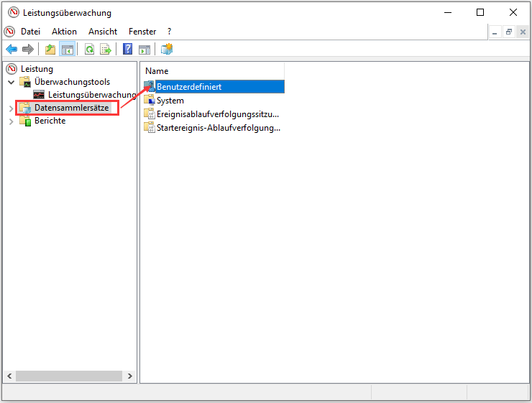Click the Up one level folder icon
The image size is (532, 403).
coord(50,50)
